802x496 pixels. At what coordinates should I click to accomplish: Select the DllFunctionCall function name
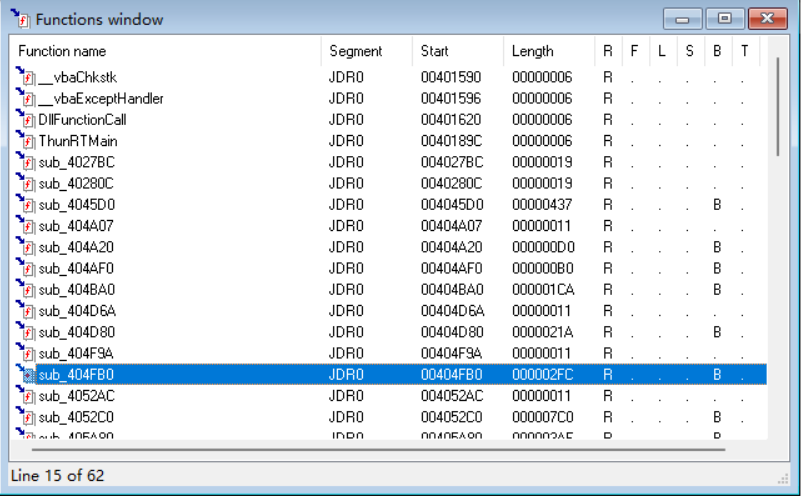82,120
